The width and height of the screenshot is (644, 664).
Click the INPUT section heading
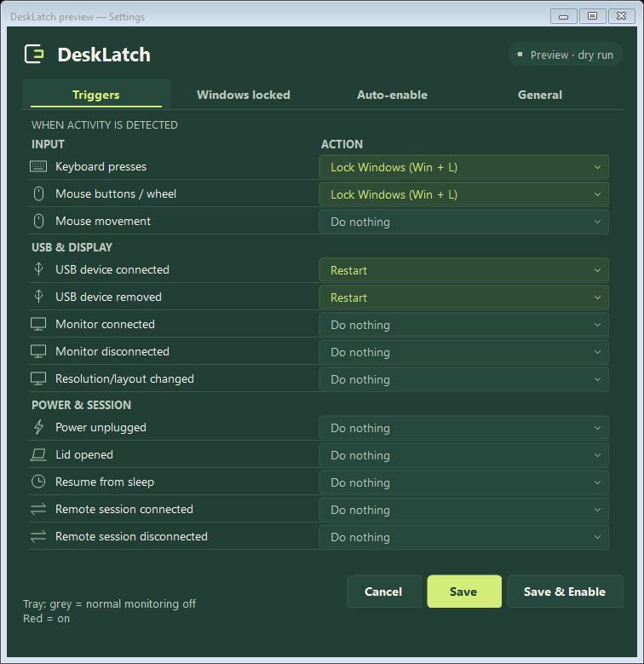click(x=48, y=144)
